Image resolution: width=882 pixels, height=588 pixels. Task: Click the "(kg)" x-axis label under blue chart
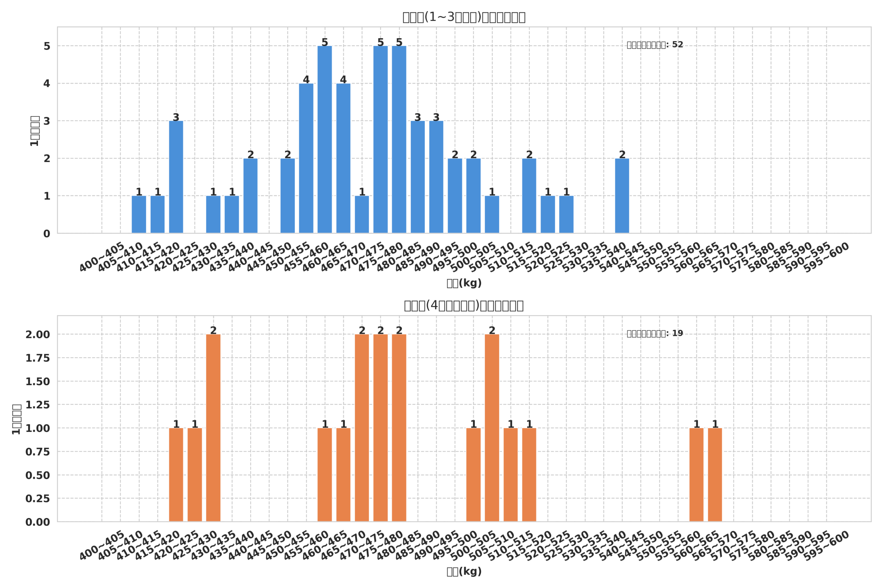click(464, 283)
